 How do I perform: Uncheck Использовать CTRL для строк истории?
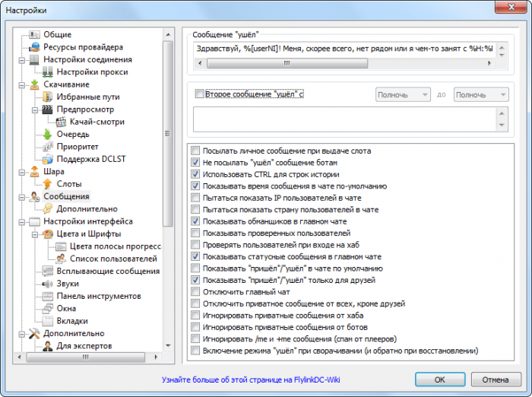[x=197, y=174]
